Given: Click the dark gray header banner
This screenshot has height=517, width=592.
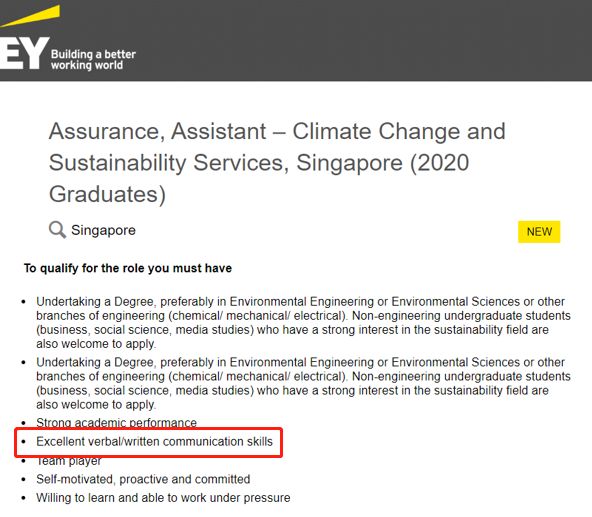Looking at the screenshot, I should (296, 40).
